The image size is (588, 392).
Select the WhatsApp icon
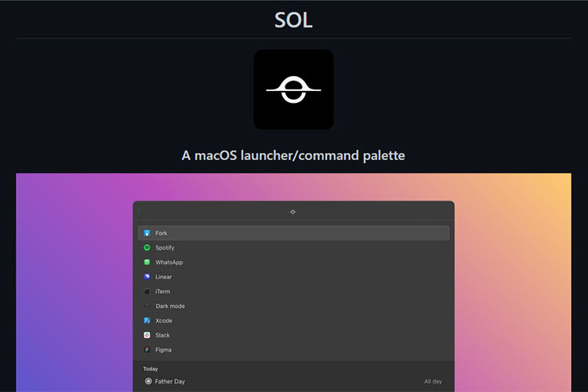pos(147,263)
